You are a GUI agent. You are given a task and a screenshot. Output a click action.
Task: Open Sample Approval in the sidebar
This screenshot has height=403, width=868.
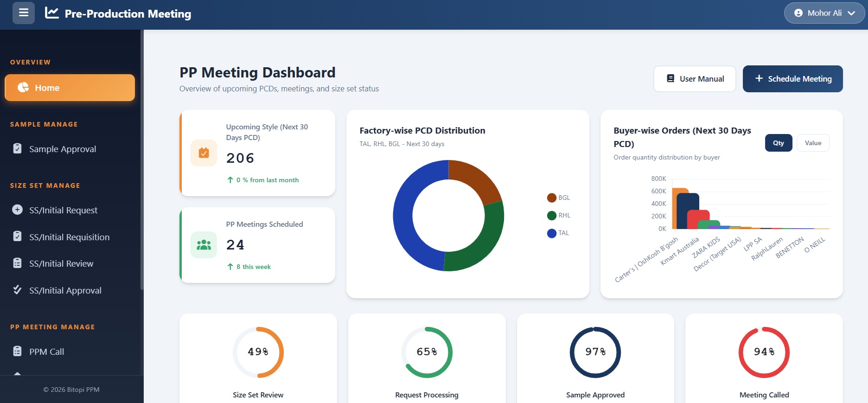point(70,149)
